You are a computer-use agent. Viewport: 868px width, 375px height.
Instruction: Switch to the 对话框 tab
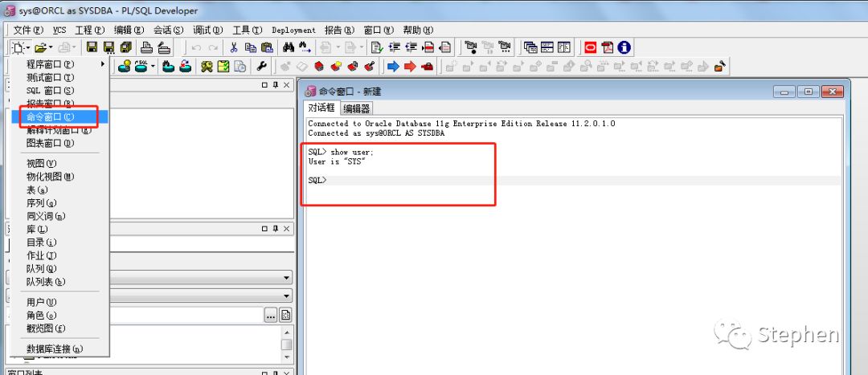point(321,108)
